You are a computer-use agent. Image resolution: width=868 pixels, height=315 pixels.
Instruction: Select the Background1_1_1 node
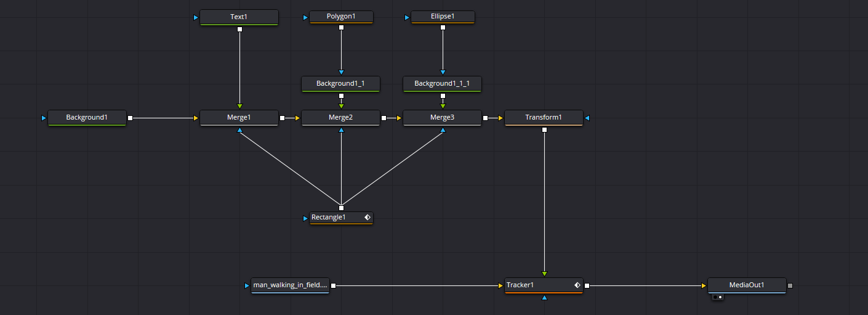click(x=442, y=84)
